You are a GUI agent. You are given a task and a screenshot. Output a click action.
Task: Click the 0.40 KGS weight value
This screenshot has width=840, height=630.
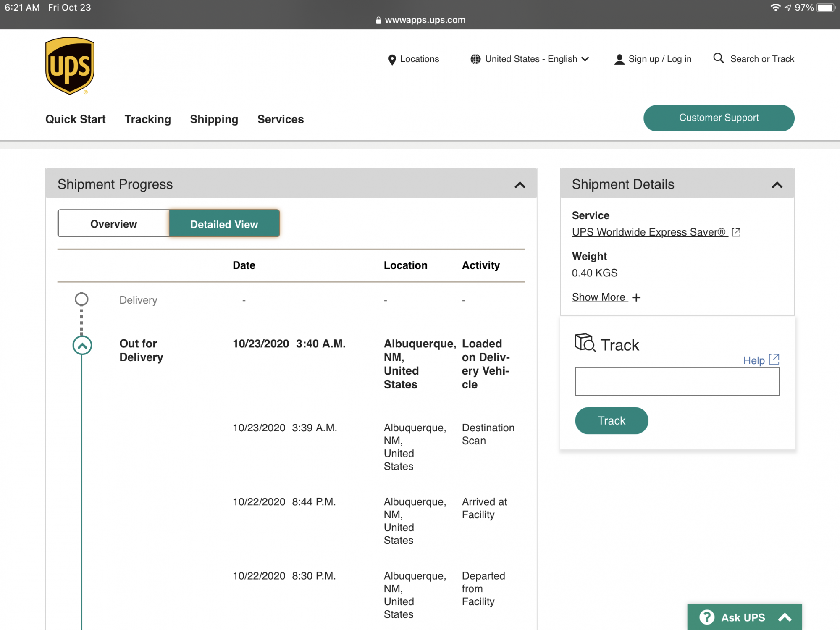pos(595,273)
